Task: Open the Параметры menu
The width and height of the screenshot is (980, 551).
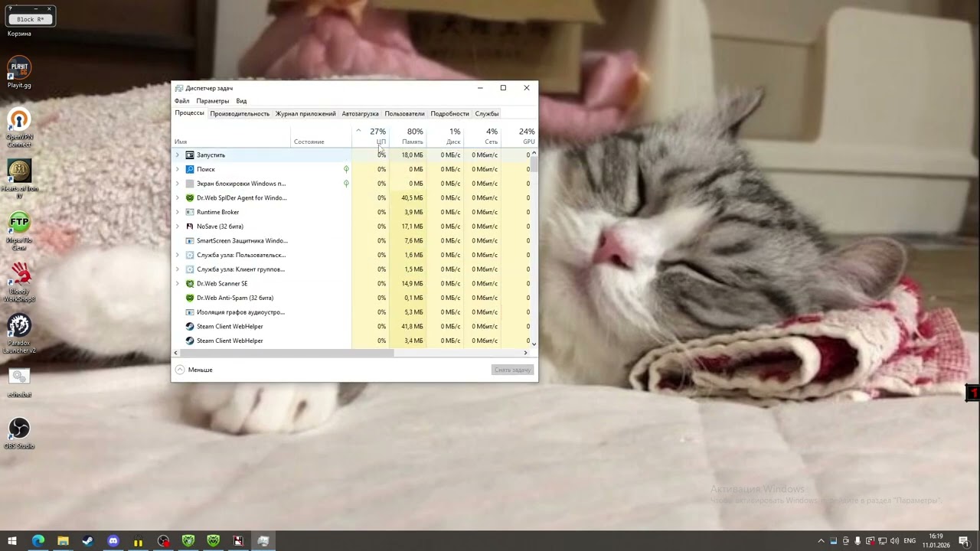Action: 212,101
